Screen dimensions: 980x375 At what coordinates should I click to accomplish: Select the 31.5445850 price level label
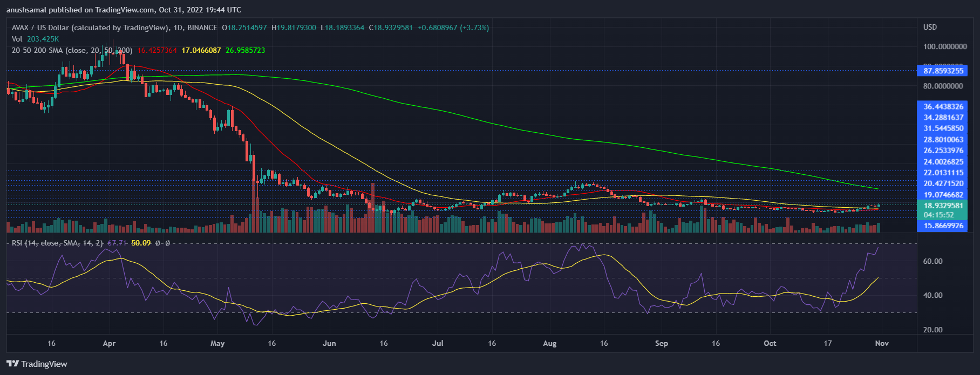point(943,128)
